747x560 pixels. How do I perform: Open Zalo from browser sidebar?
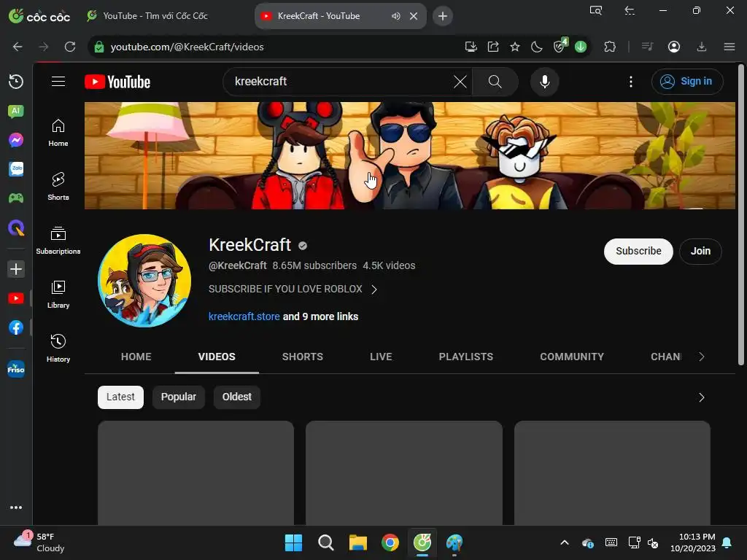click(16, 169)
